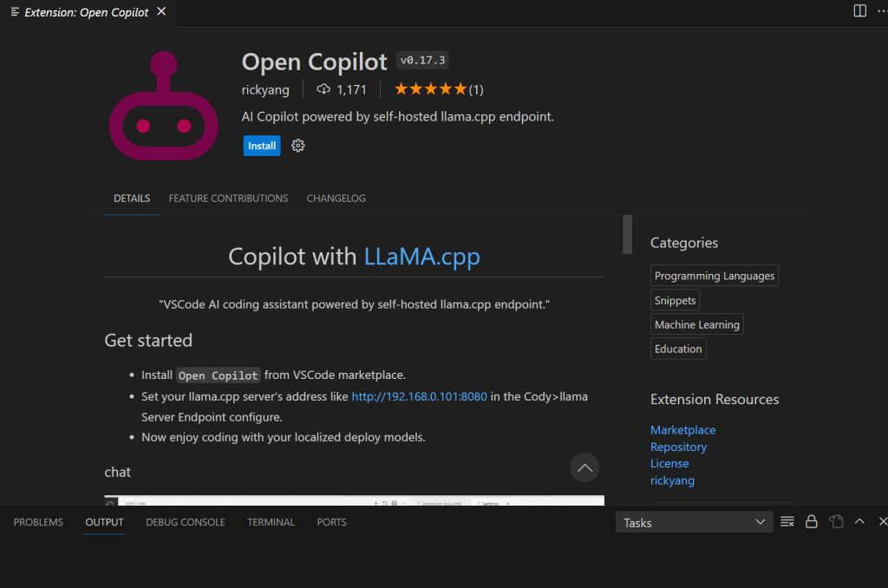Switch to the FEATURE CONTRIBUTIONS tab
Viewport: 888px width, 588px height.
228,199
